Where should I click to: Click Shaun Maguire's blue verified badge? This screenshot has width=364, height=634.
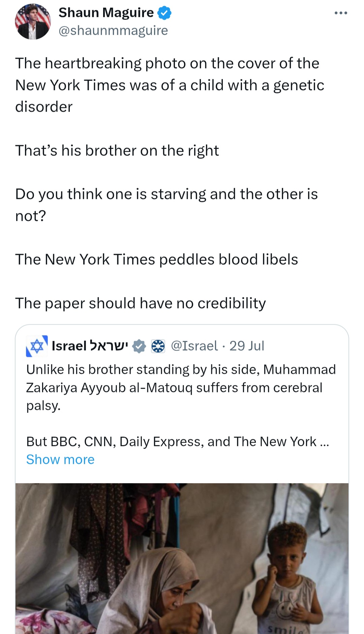tap(164, 13)
